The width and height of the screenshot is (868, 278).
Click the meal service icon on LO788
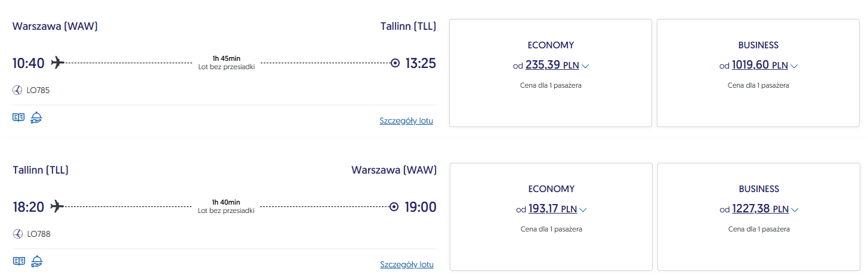pos(36,261)
